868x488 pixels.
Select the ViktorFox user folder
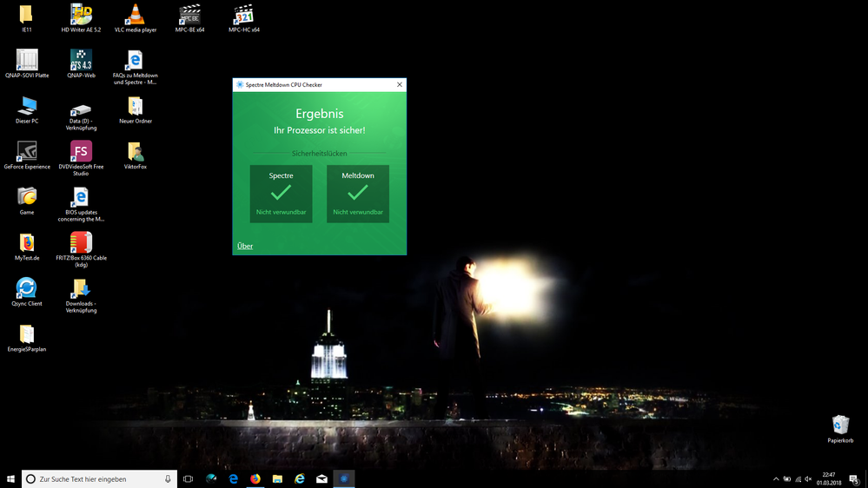[135, 155]
